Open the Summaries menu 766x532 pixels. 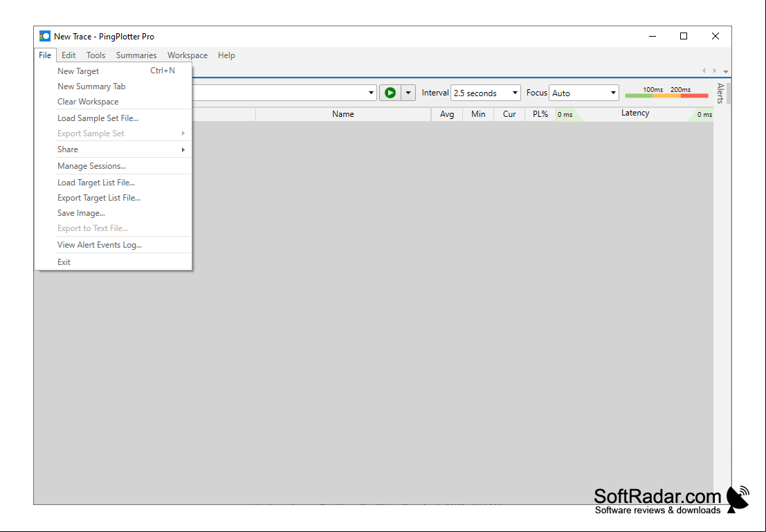(136, 55)
